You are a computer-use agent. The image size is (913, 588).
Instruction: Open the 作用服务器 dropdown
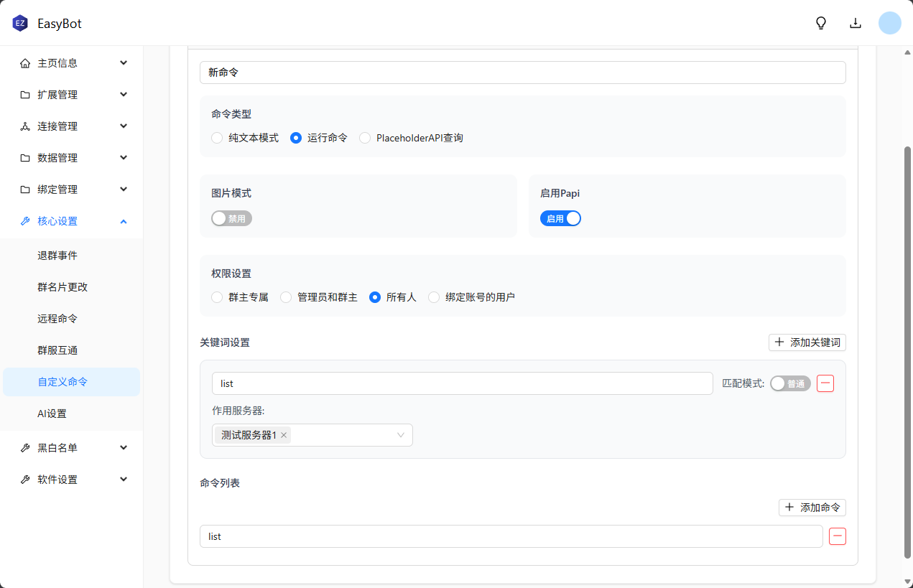click(400, 435)
